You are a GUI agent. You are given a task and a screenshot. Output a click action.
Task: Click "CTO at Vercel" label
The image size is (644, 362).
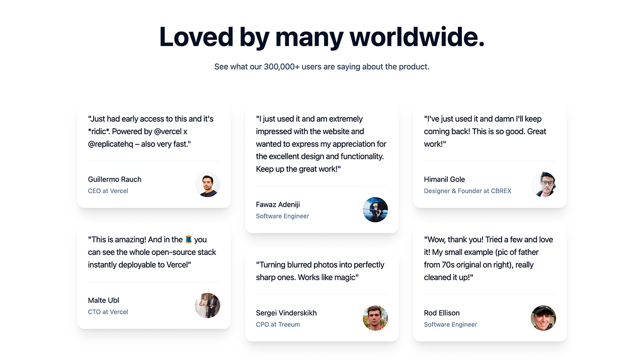(x=108, y=312)
